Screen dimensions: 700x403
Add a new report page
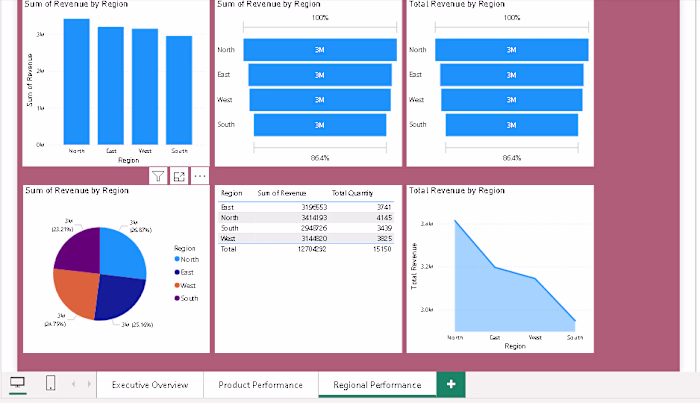451,384
